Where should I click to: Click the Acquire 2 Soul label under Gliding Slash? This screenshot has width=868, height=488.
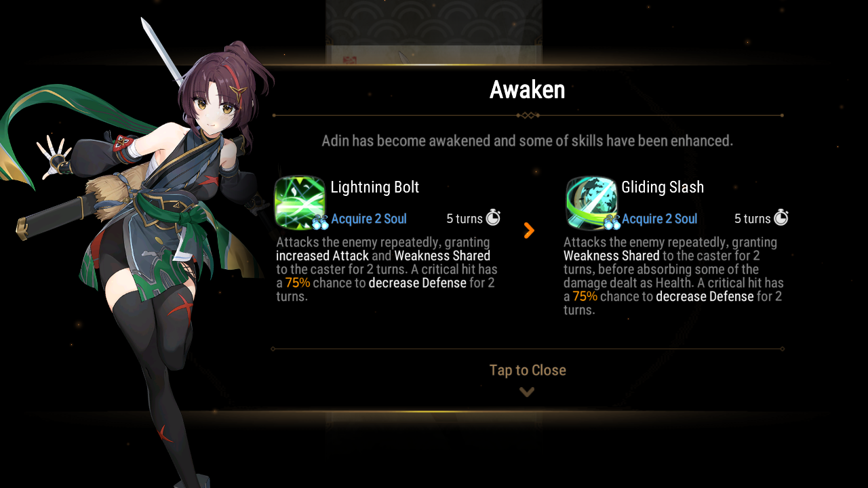point(659,219)
